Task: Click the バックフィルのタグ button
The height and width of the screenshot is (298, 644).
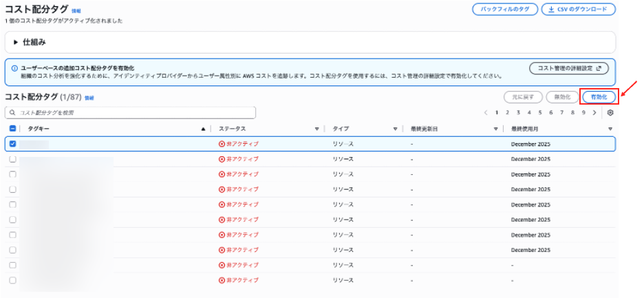Action: point(504,10)
